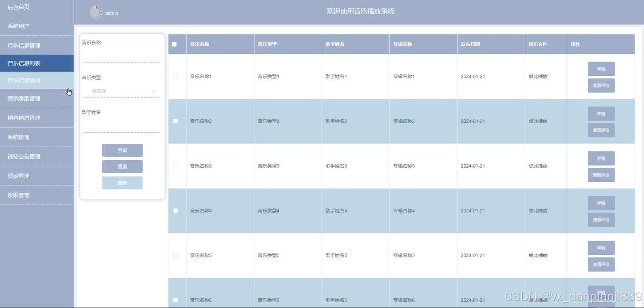Select 音乐信息添加 submenu item
This screenshot has height=308, width=644.
pyautogui.click(x=37, y=80)
